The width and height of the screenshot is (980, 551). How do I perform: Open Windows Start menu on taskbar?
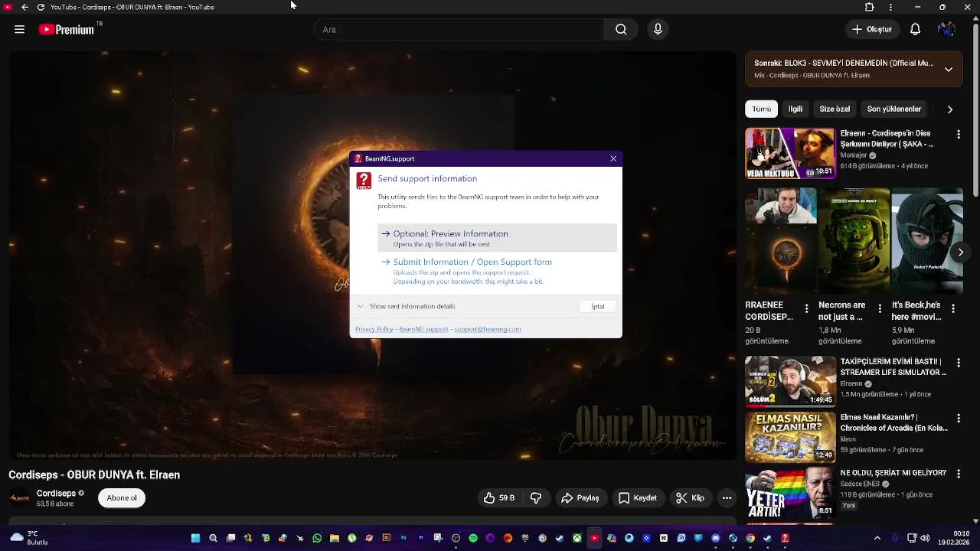(x=195, y=538)
